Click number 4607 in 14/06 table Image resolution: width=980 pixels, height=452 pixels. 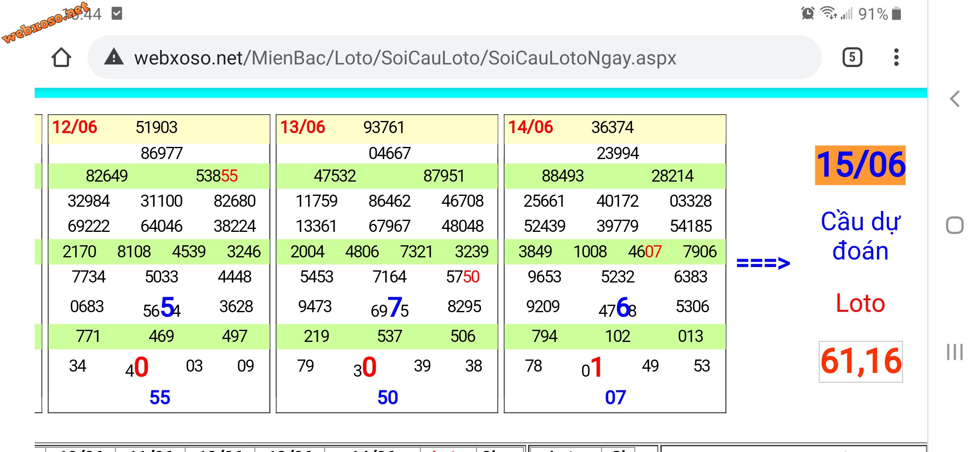pyautogui.click(x=645, y=252)
